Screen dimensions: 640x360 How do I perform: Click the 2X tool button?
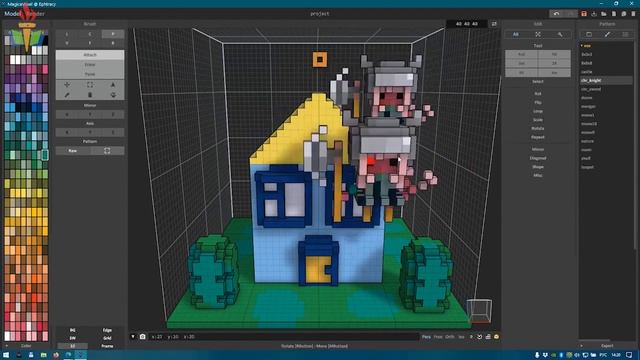[554, 64]
